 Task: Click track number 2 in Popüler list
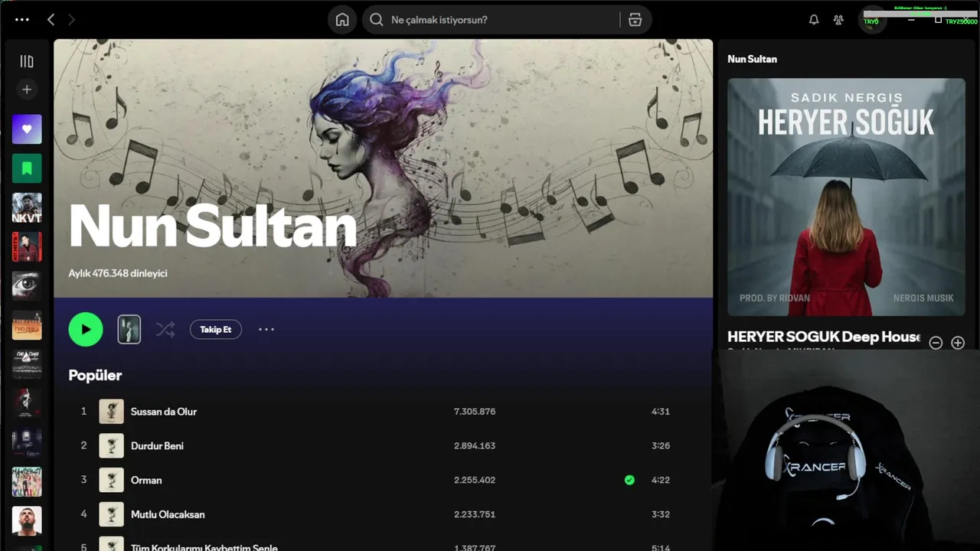coord(83,445)
